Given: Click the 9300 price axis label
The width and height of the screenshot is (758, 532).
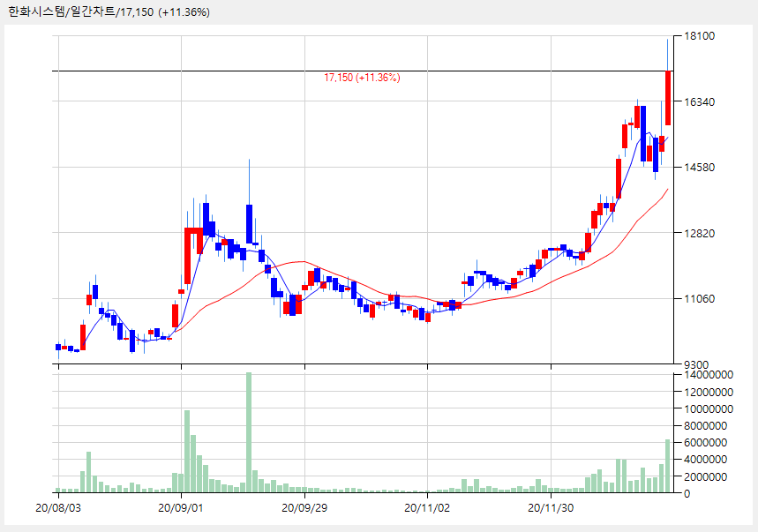Looking at the screenshot, I should tap(696, 365).
